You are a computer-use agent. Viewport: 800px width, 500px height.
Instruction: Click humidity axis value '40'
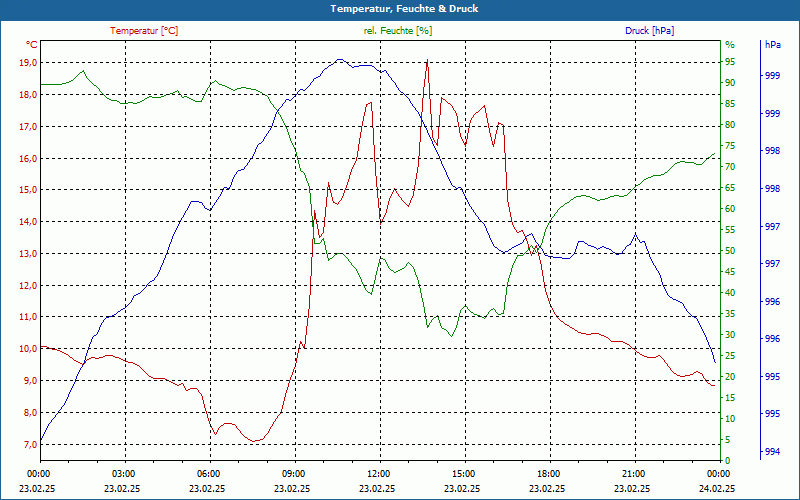click(x=730, y=293)
